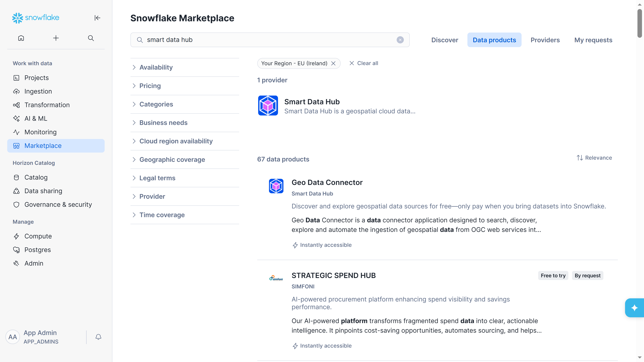Viewport: 644px width, 362px height.
Task: Select Marketplace in the sidebar
Action: point(56,146)
